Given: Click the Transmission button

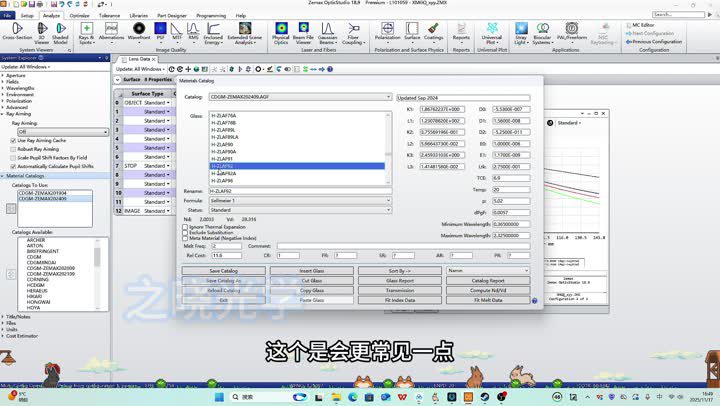Looking at the screenshot, I should (400, 290).
